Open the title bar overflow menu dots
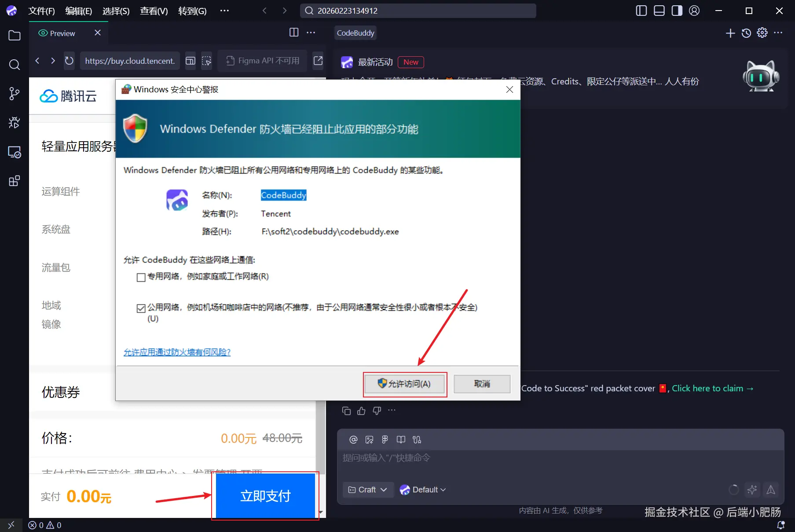The height and width of the screenshot is (532, 795). (x=224, y=11)
